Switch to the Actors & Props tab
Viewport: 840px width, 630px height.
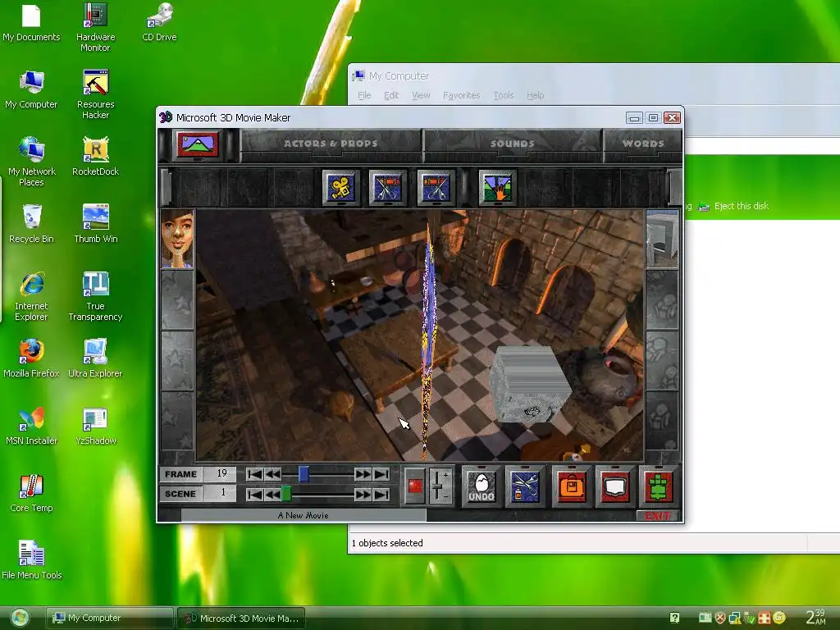(331, 144)
